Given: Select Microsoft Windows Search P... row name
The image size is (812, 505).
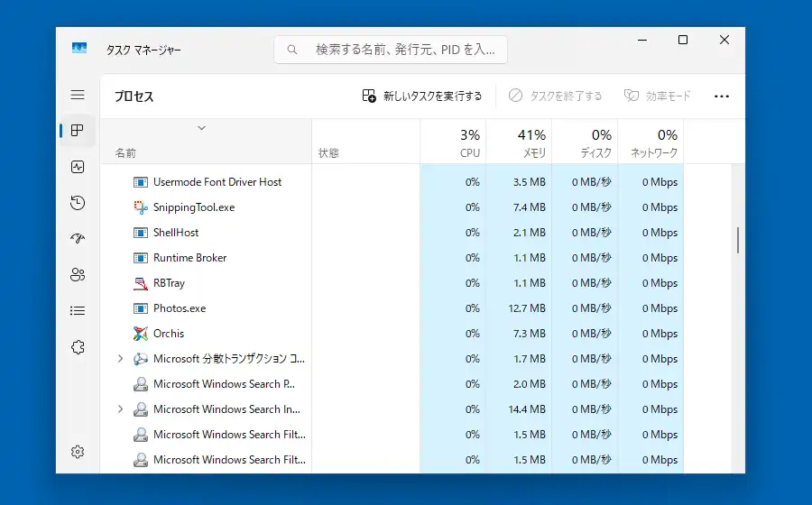Looking at the screenshot, I should pyautogui.click(x=225, y=384).
